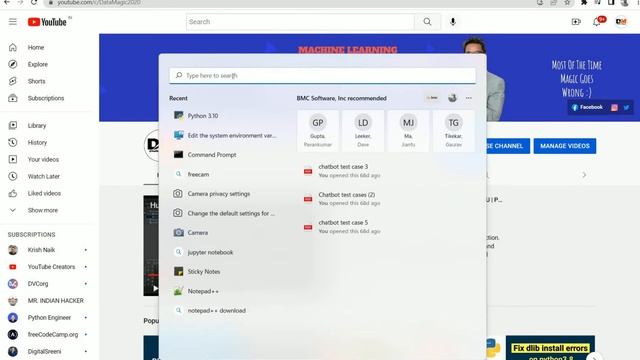Open contact card TG Tikekar
This screenshot has width=640, height=360.
click(x=453, y=131)
